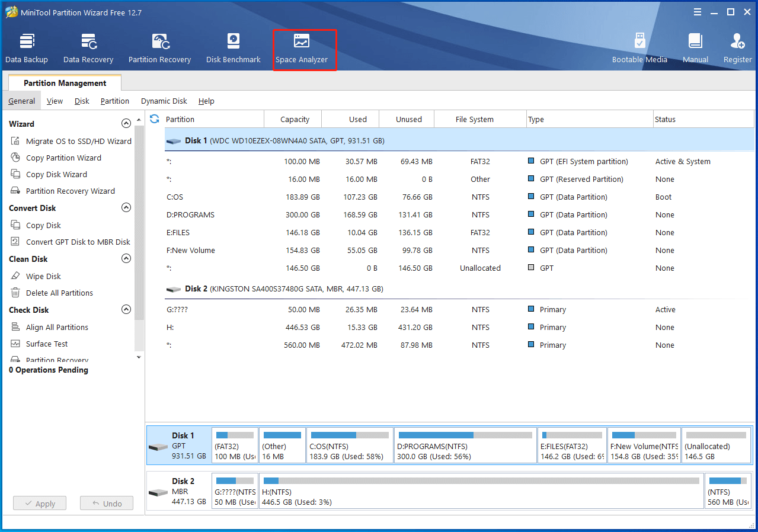Click the Apply button
The height and width of the screenshot is (532, 758).
click(x=40, y=504)
